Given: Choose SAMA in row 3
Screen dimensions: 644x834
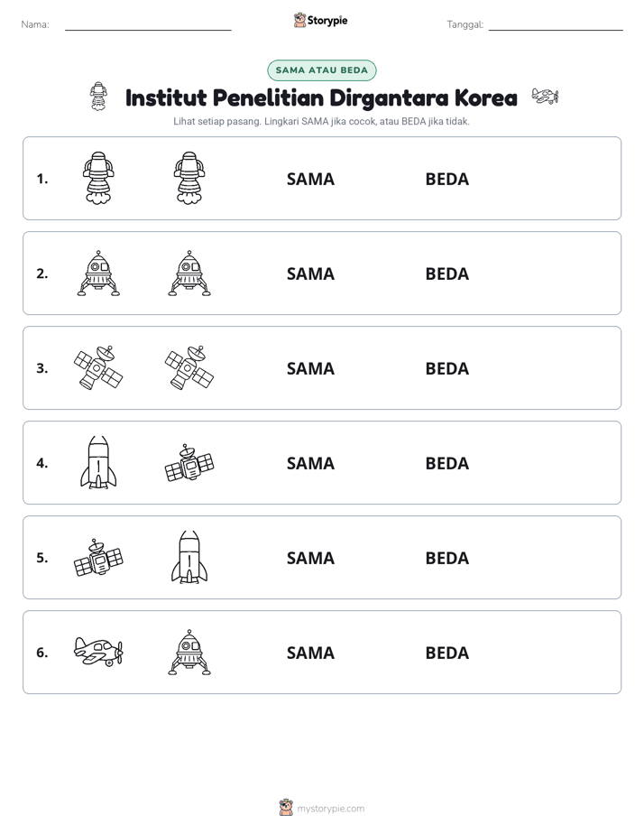Looking at the screenshot, I should point(310,368).
